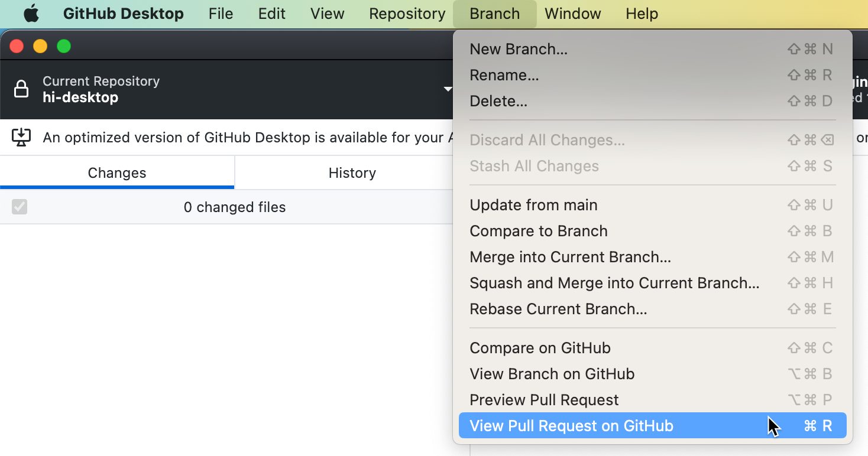
Task: Select Delete from the Branch menu
Action: [498, 101]
